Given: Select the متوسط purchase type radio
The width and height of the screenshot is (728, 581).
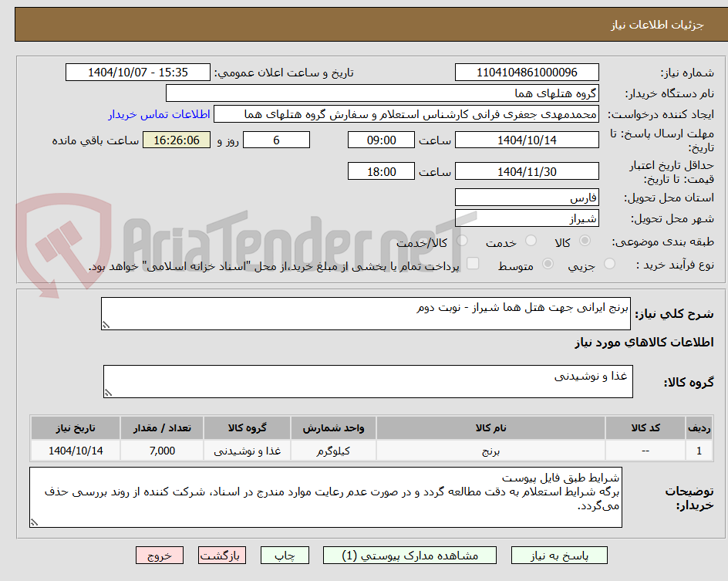Looking at the screenshot, I should click(548, 264).
